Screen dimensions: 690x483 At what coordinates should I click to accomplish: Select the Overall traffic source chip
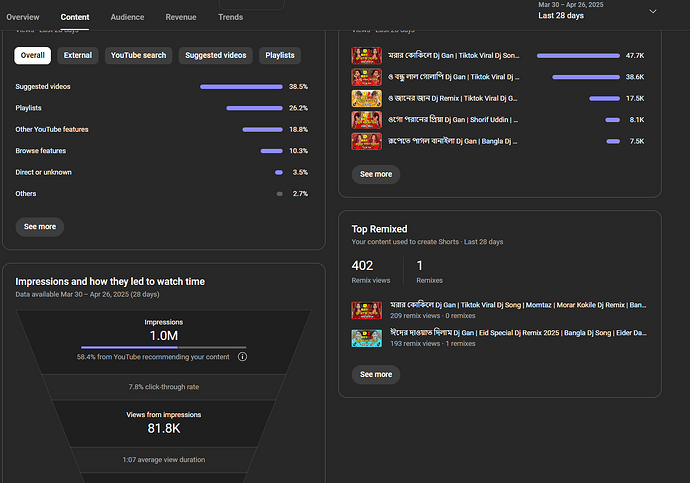pyautogui.click(x=33, y=55)
